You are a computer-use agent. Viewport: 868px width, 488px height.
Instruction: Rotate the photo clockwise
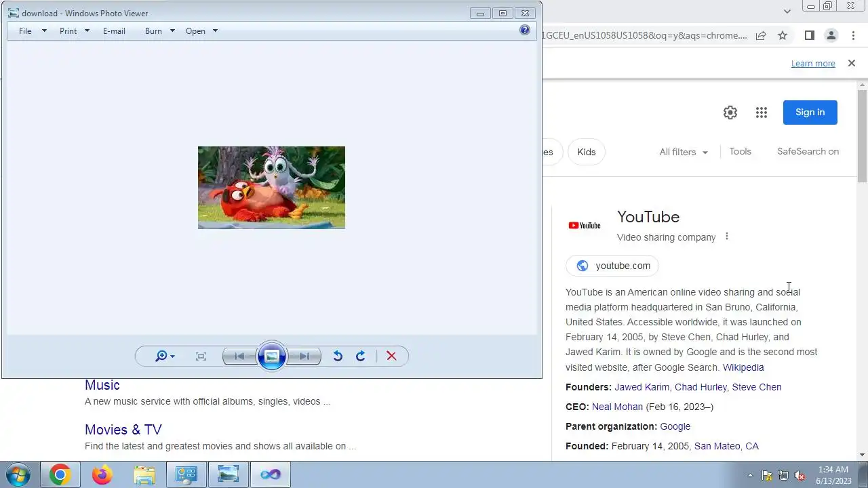pyautogui.click(x=361, y=357)
